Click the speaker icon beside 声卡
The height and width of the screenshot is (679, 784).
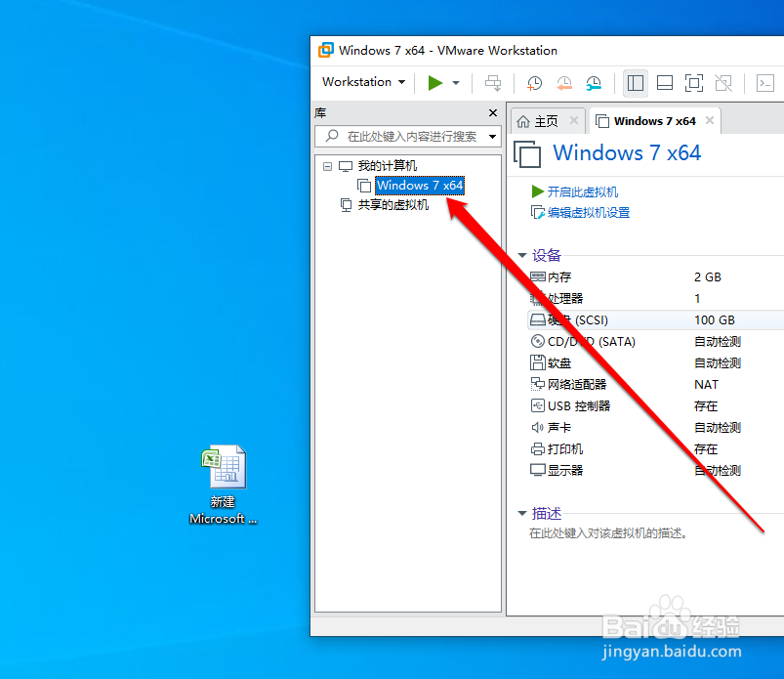click(x=538, y=427)
